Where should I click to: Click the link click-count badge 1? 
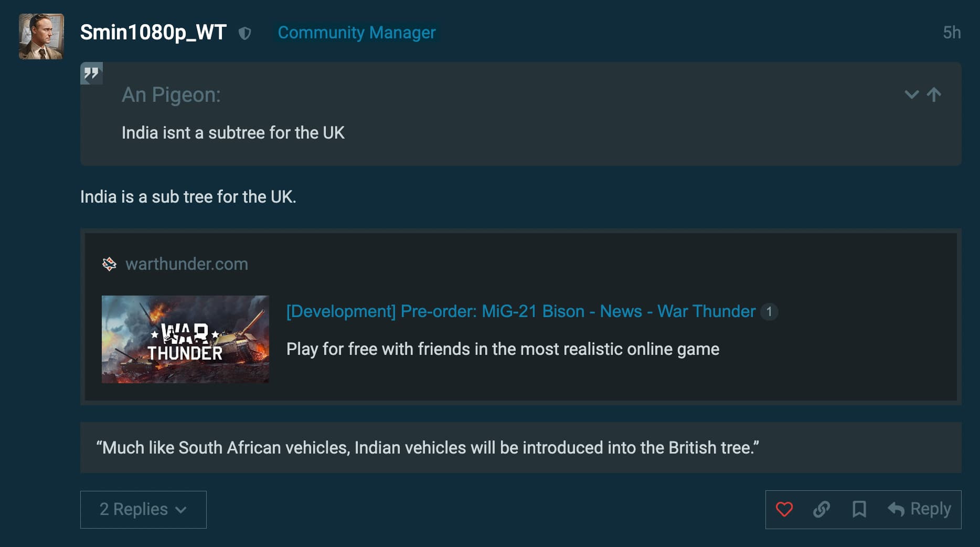click(x=769, y=312)
